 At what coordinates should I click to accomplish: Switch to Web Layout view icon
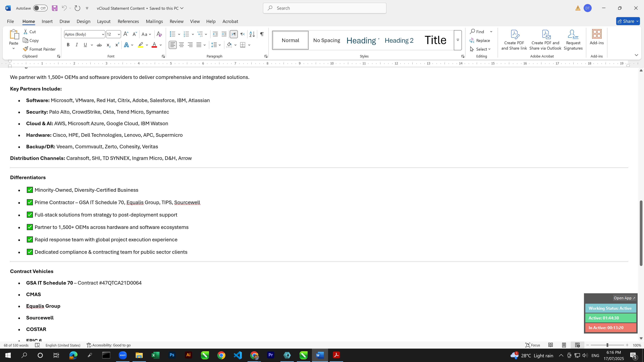coord(577,345)
